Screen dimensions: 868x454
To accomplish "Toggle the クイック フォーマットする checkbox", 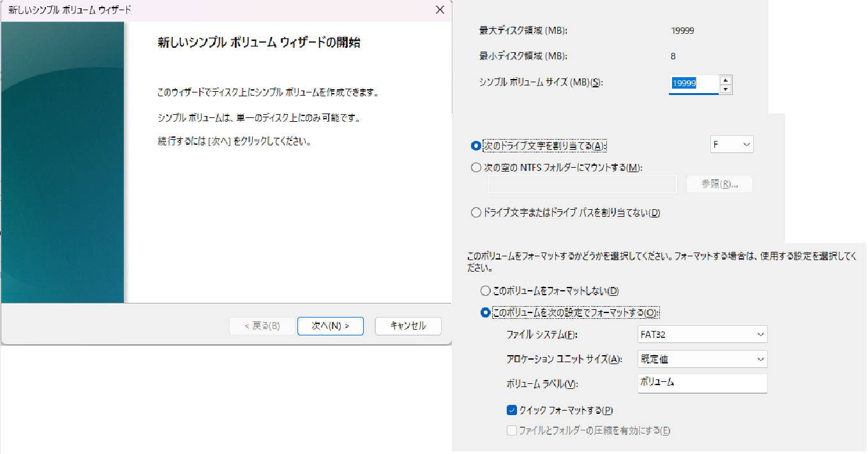I will click(x=512, y=410).
